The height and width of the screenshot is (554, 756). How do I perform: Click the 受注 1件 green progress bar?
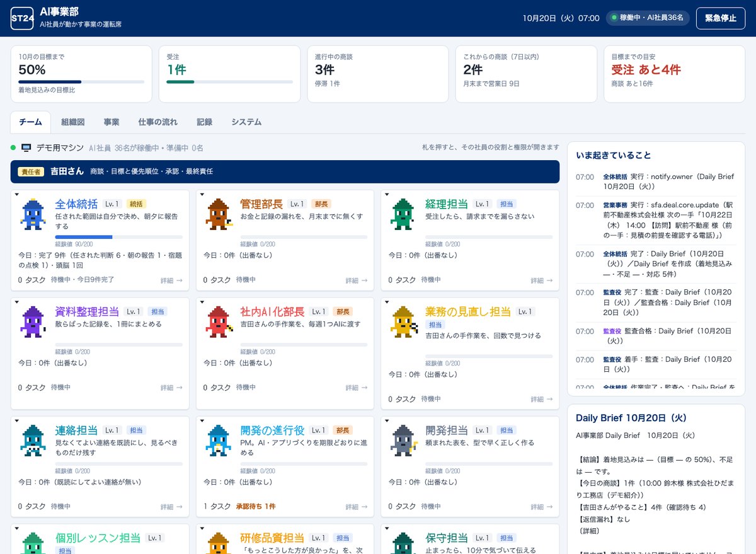point(230,82)
